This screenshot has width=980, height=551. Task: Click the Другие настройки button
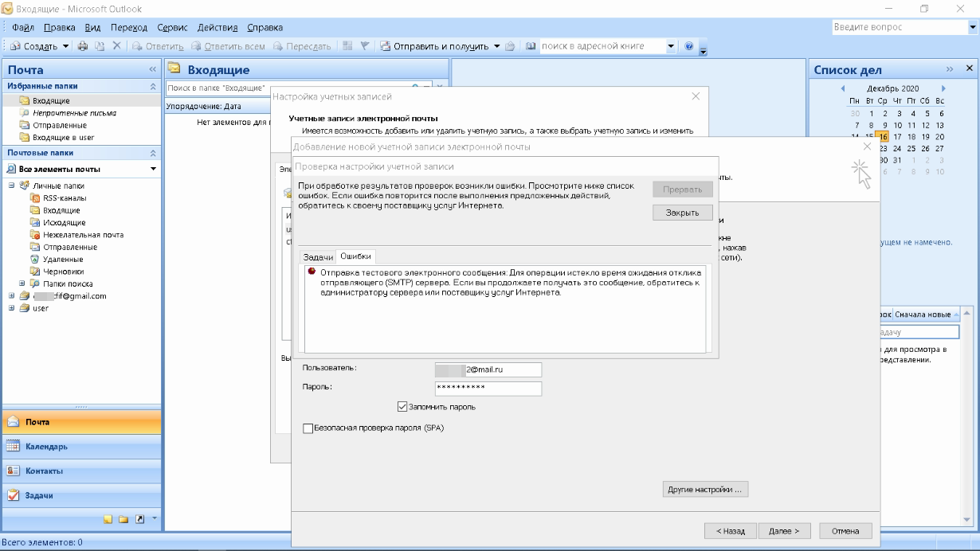tap(704, 489)
